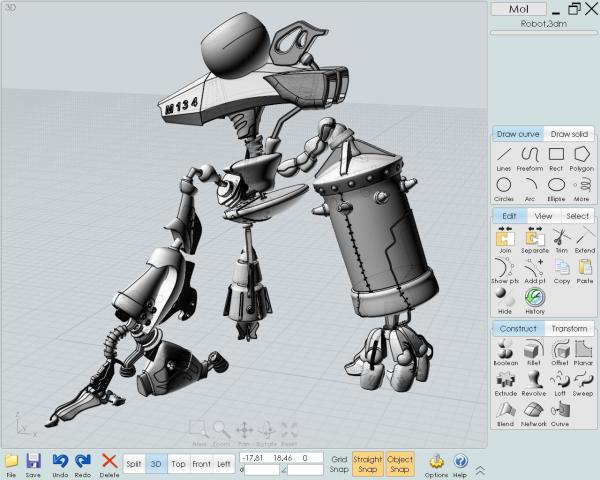Click the angle input field
Image resolution: width=600 pixels, height=480 pixels.
coord(305,470)
